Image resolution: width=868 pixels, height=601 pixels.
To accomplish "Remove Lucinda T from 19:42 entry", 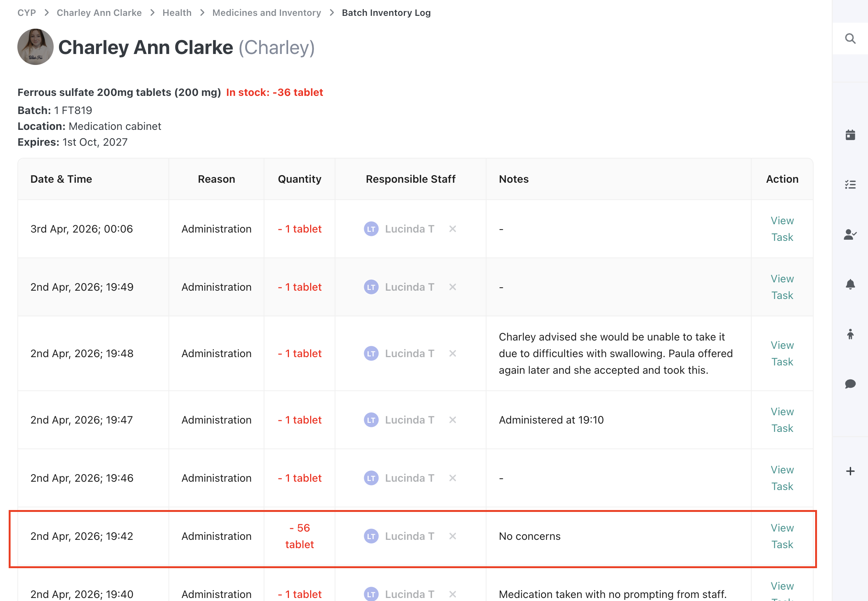I will click(x=453, y=536).
